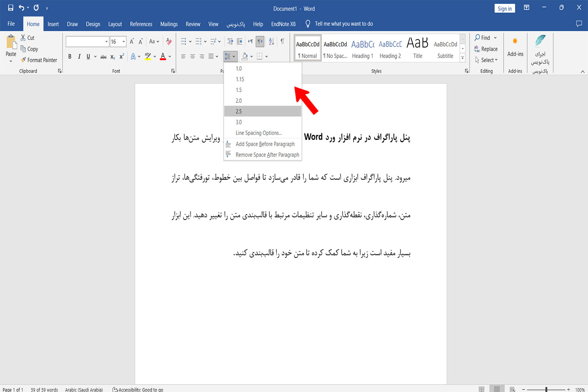Viewport: 588px width, 392px height.
Task: Expand the Select dropdown in Editing
Action: click(x=486, y=60)
